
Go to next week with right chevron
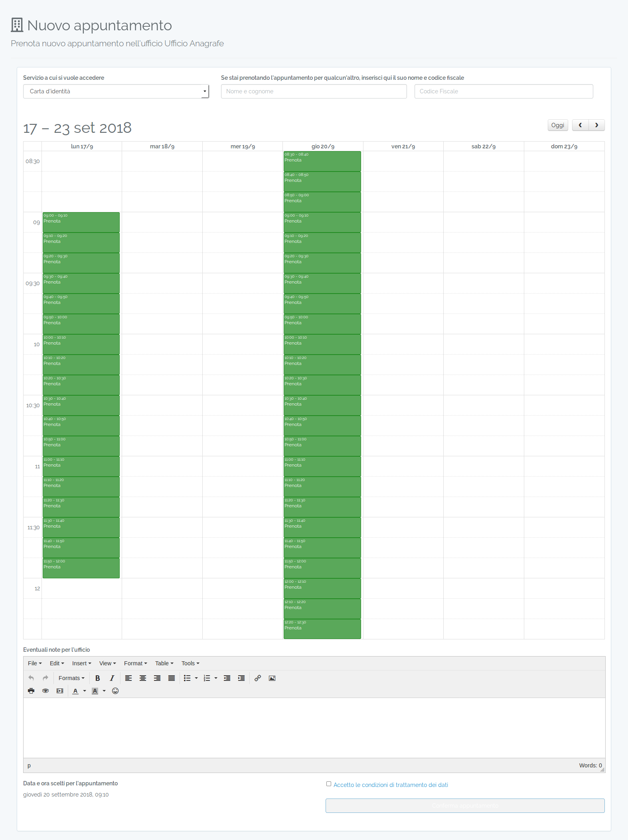click(596, 125)
